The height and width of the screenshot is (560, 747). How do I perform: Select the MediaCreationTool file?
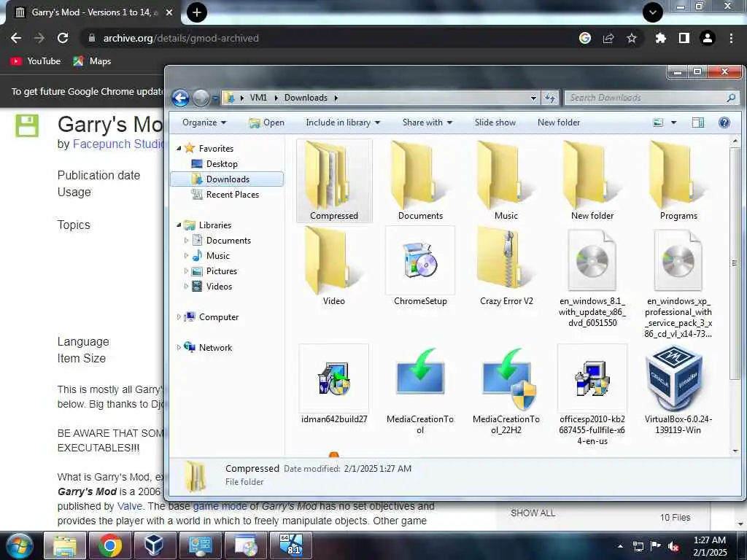(420, 391)
